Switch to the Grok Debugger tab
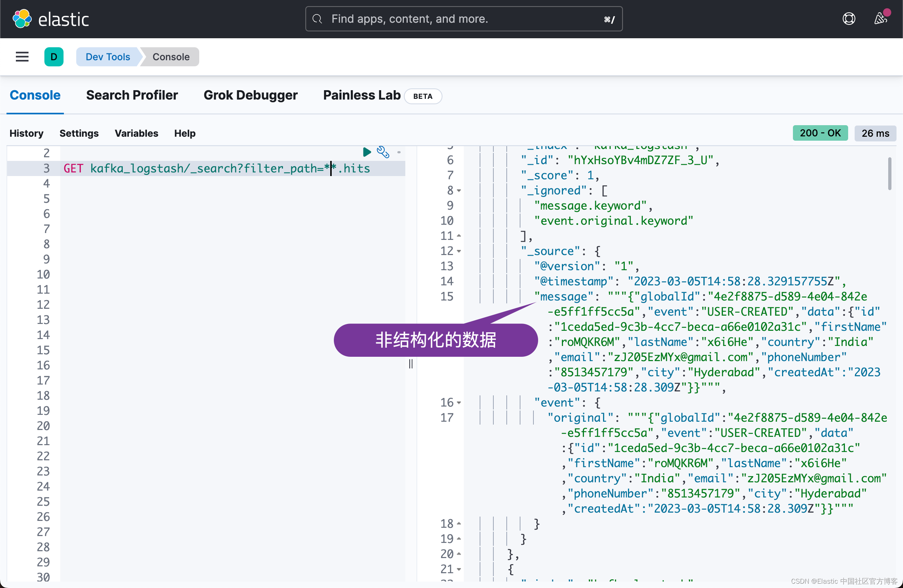 (250, 95)
